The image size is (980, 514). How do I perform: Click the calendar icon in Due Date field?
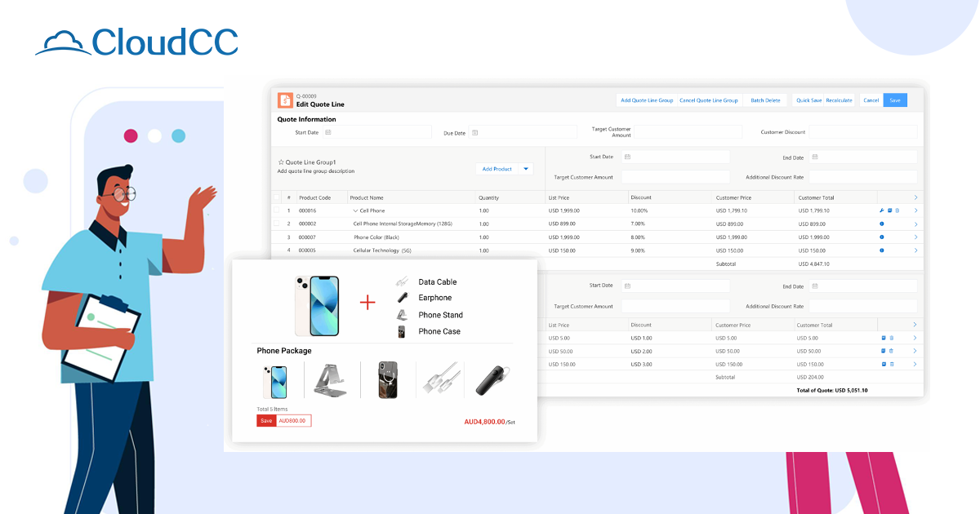coord(474,132)
